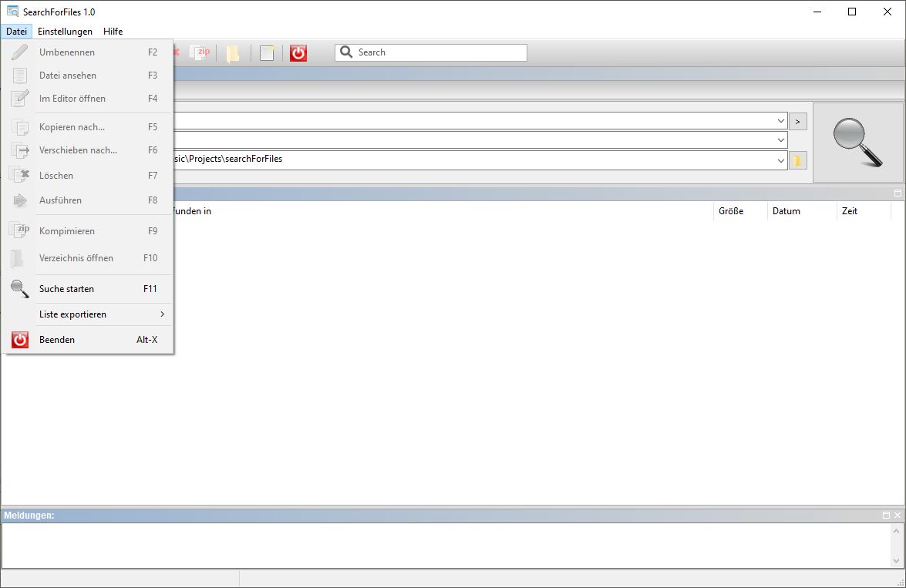
Task: Click the zip compress icon in toolbar
Action: pos(200,52)
